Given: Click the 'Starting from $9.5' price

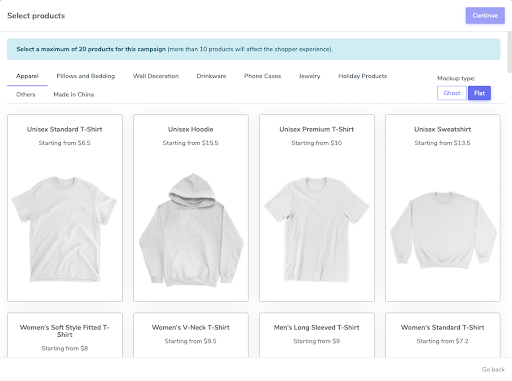Looking at the screenshot, I should [191, 341].
